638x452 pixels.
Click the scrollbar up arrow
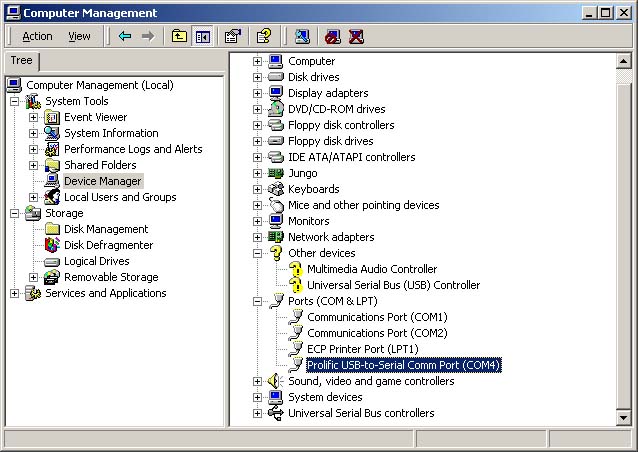[624, 61]
